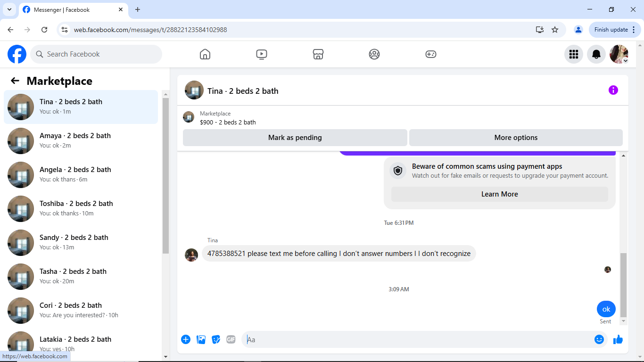Open the notifications bell
The width and height of the screenshot is (644, 362).
(596, 54)
